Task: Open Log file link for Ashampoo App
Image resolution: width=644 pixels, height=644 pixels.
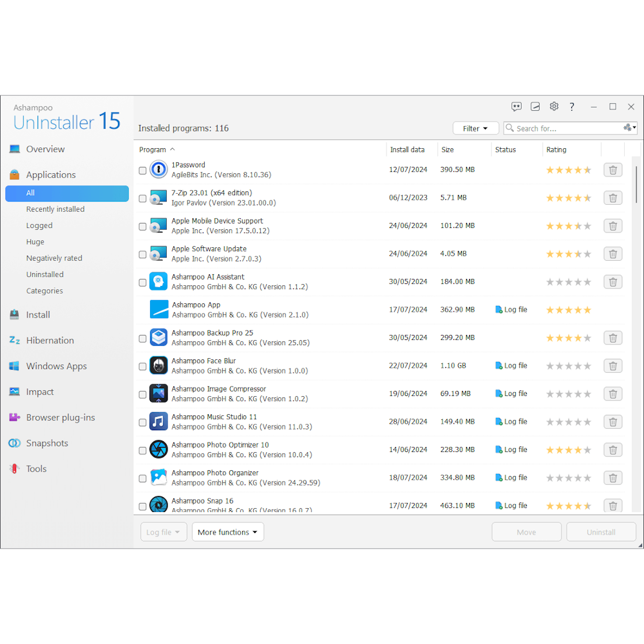Action: point(511,310)
